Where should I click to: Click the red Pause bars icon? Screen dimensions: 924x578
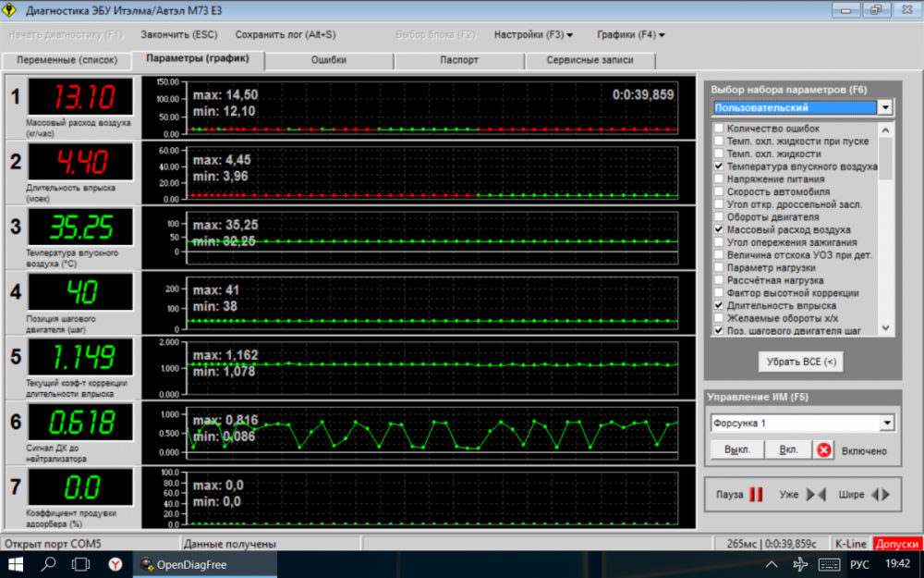point(756,495)
